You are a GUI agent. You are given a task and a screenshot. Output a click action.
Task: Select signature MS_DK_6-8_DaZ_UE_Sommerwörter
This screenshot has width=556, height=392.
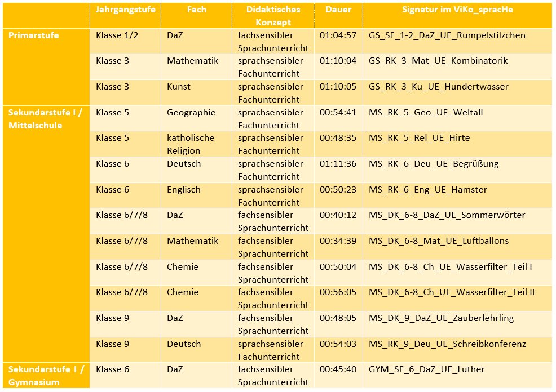[447, 215]
